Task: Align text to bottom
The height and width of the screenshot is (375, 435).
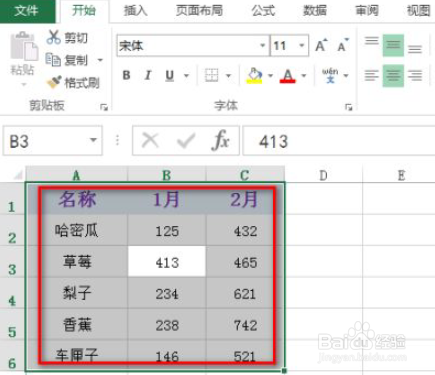Action: (x=415, y=49)
